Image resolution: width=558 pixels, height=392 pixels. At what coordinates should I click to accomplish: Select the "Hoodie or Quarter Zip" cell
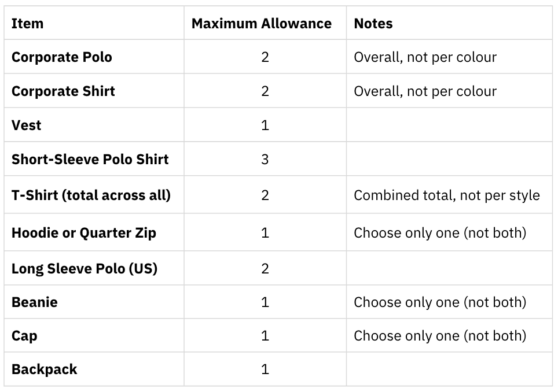click(84, 232)
